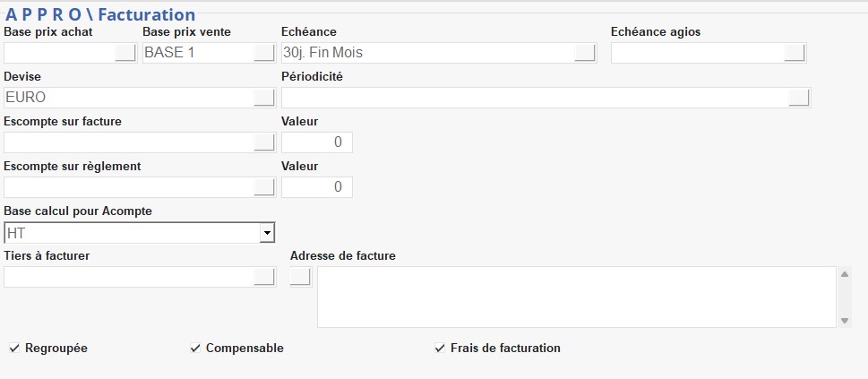Click the Echéance field lookup button

click(x=584, y=53)
